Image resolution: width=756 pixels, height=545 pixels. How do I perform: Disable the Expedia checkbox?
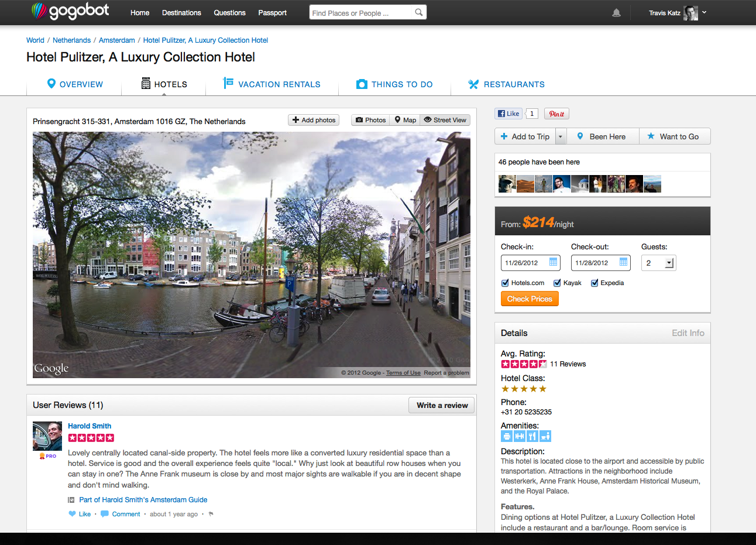pos(595,283)
